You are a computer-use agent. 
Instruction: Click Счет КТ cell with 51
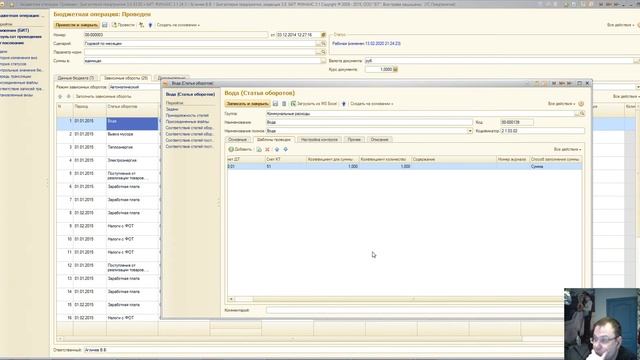coord(285,167)
